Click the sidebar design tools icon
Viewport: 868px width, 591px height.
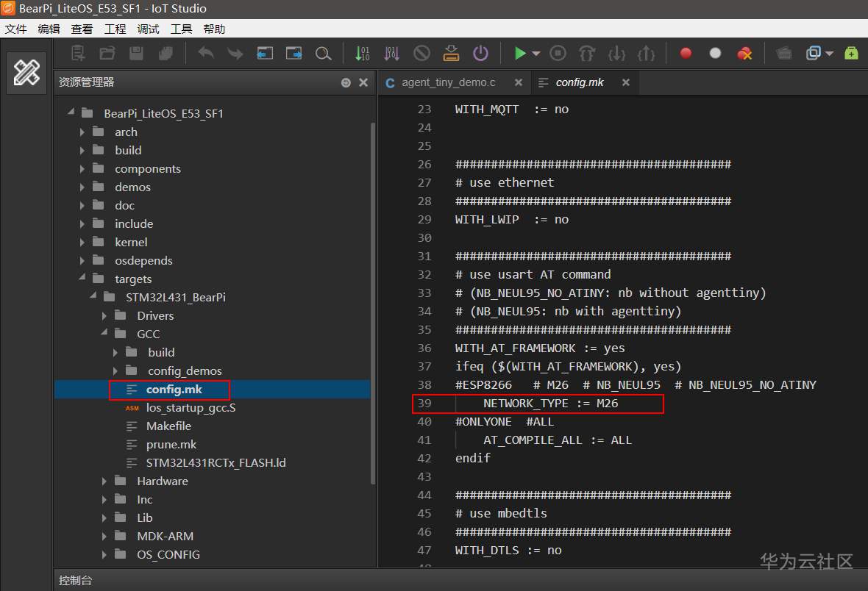point(26,73)
